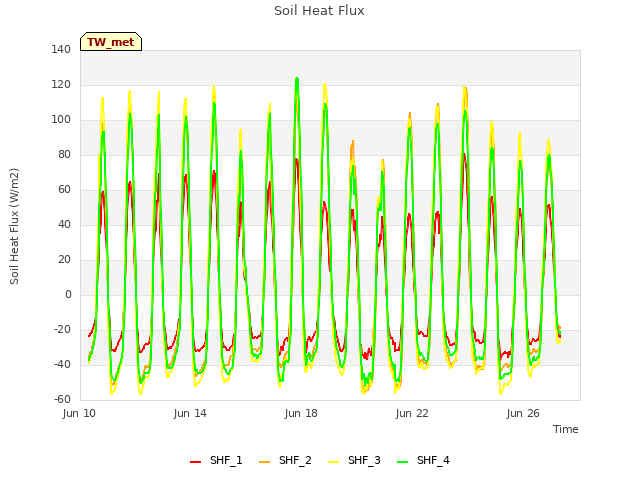Image resolution: width=640 pixels, height=480 pixels.
Task: Click the -40 y-axis tick label
Action: pos(63,364)
